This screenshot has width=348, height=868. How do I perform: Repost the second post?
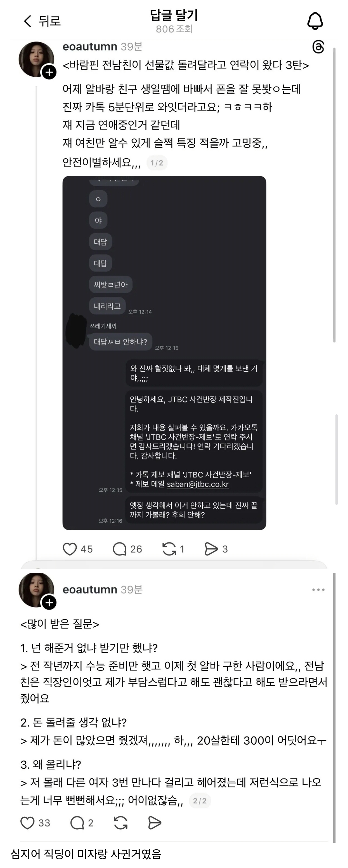(x=120, y=823)
